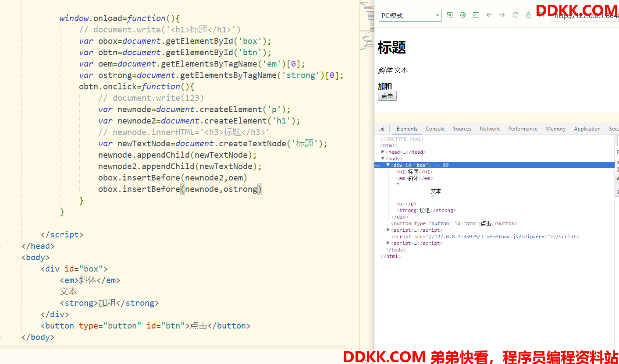This screenshot has height=364, width=619.
Task: Expand the <head> node in DOM tree
Action: tap(383, 152)
